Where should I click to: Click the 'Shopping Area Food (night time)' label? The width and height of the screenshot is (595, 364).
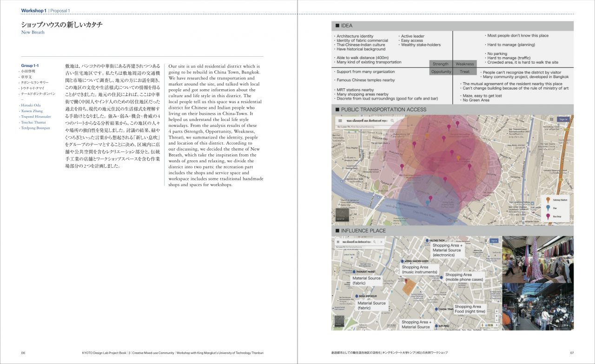470,309
